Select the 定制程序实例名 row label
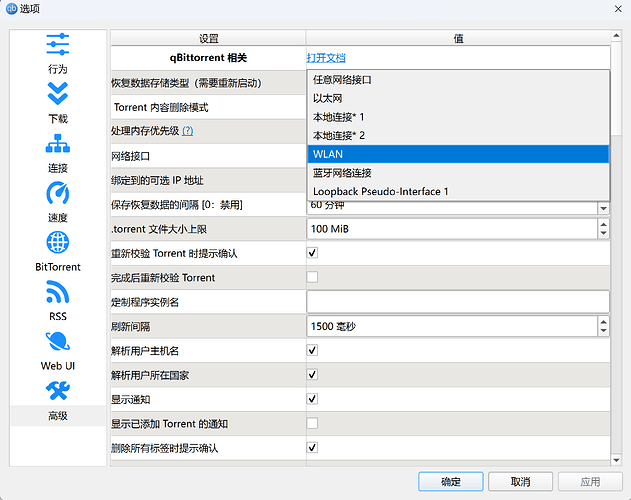The image size is (631, 500). 145,302
